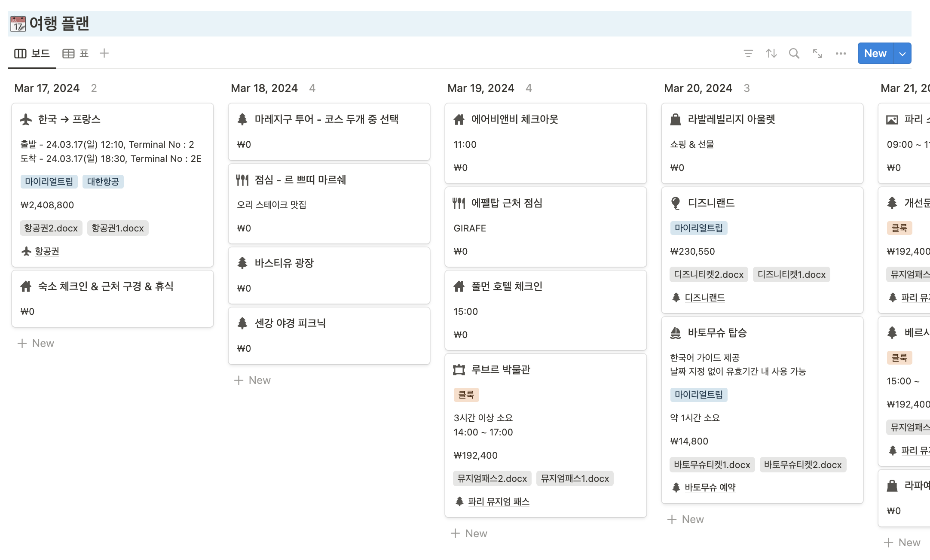Click the search magnifier icon
The width and height of the screenshot is (930, 560).
[794, 53]
